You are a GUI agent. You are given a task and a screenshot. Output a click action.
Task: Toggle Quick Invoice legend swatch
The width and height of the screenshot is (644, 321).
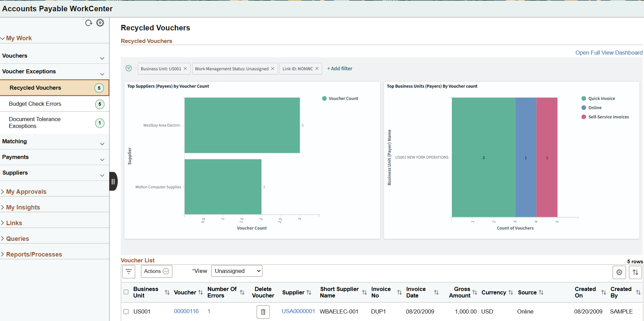584,99
